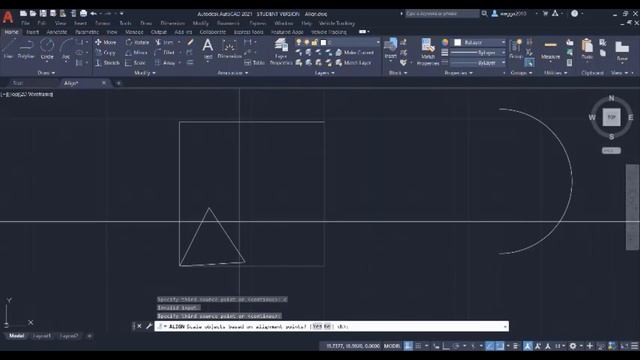This screenshot has width=640, height=360.
Task: Click the Undo arrow
Action: 93,13
